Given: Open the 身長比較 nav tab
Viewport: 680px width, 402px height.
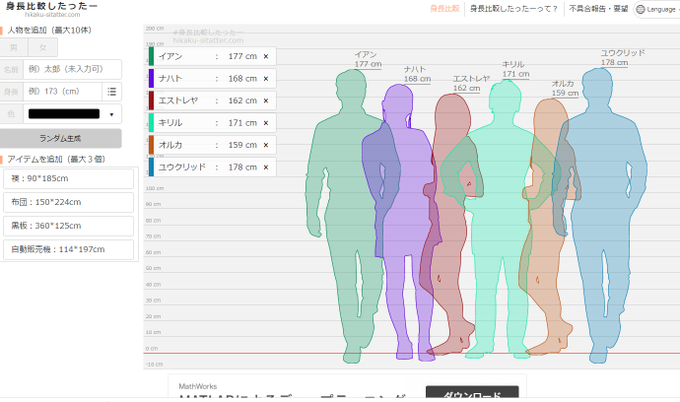Looking at the screenshot, I should pyautogui.click(x=445, y=9).
